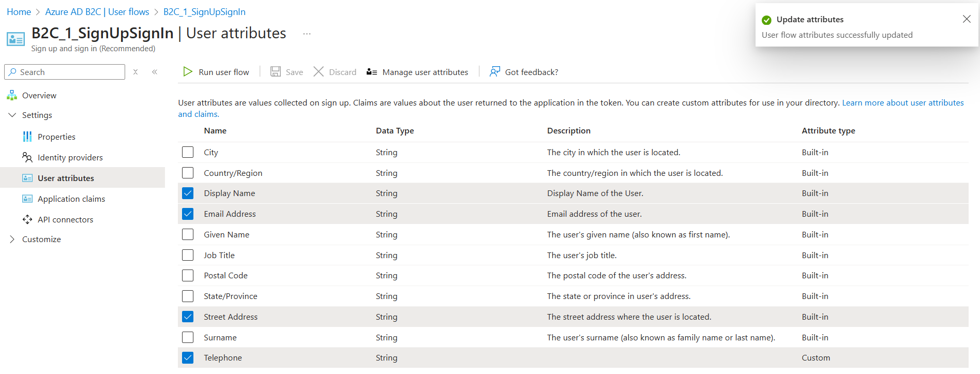
Task: Click the Run user flow play icon
Action: pos(188,72)
